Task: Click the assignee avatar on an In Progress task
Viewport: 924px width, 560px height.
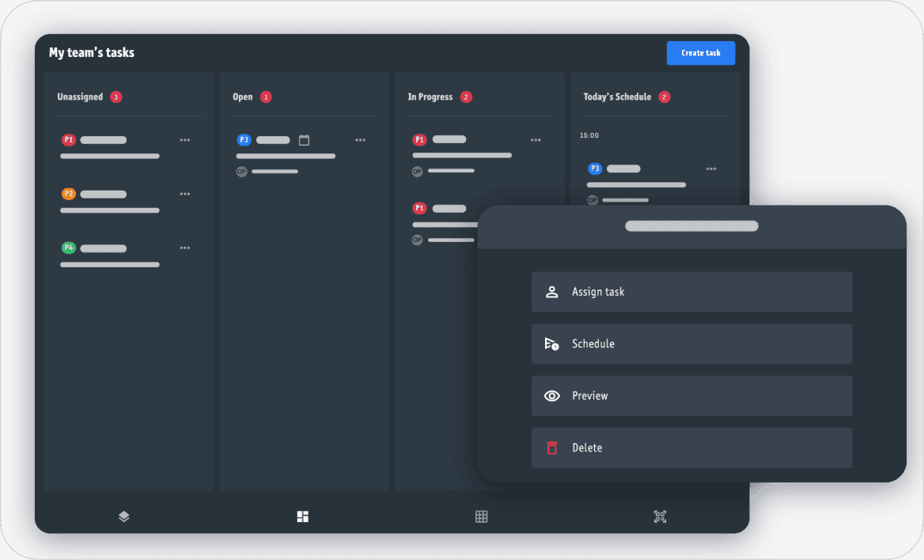Action: click(417, 171)
